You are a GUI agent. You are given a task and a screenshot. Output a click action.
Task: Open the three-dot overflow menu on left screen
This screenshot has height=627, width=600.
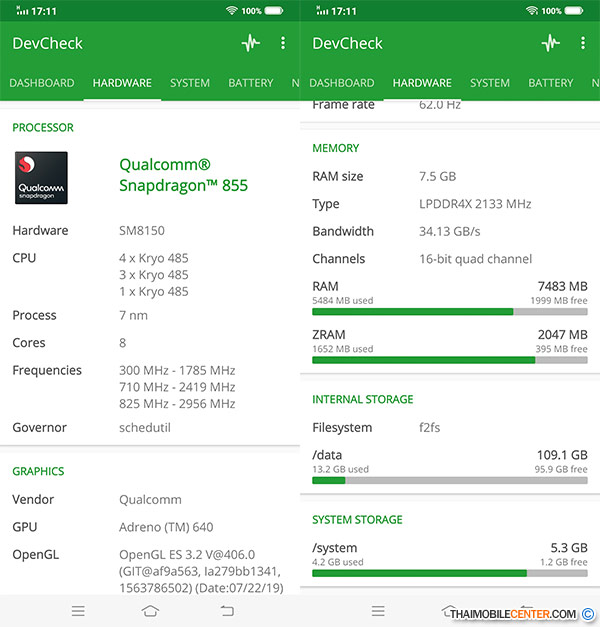pos(283,43)
